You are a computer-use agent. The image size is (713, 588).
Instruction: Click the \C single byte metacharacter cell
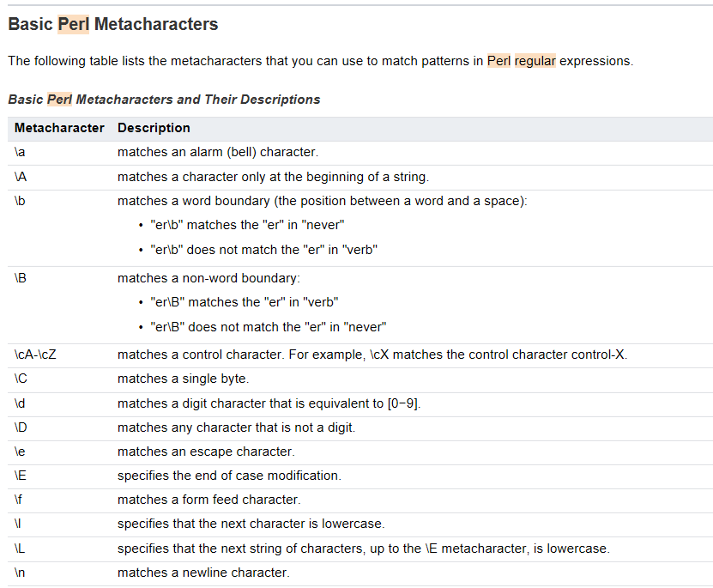tap(21, 379)
